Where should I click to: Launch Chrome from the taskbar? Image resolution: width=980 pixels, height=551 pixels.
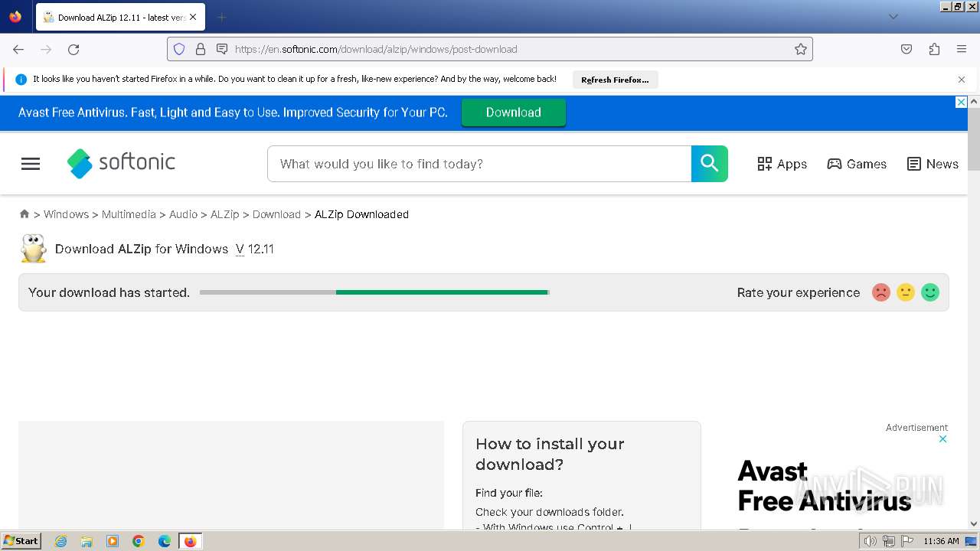(139, 541)
